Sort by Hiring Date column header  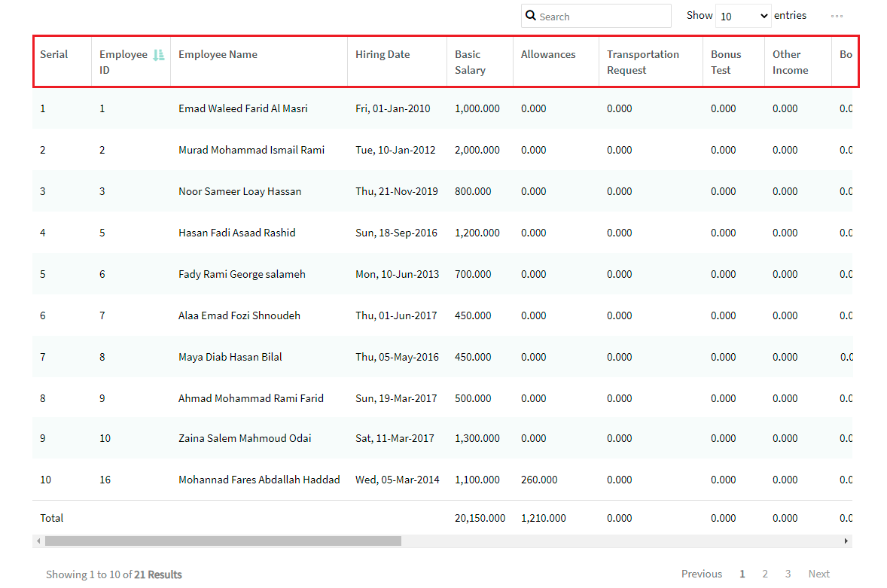[383, 54]
